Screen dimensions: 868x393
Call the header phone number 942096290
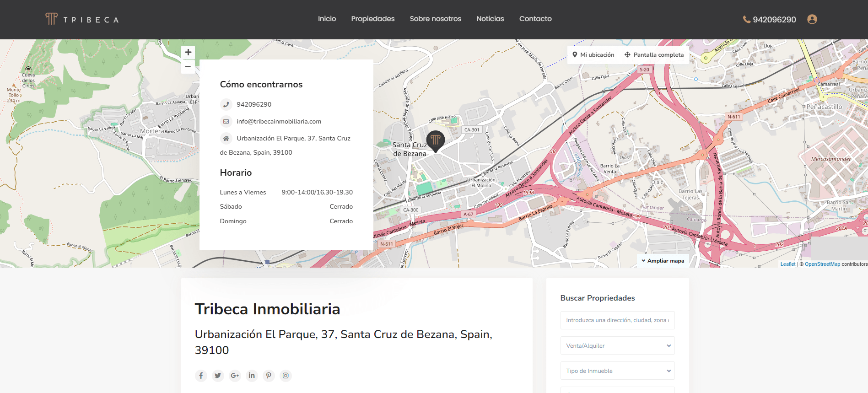tap(770, 20)
